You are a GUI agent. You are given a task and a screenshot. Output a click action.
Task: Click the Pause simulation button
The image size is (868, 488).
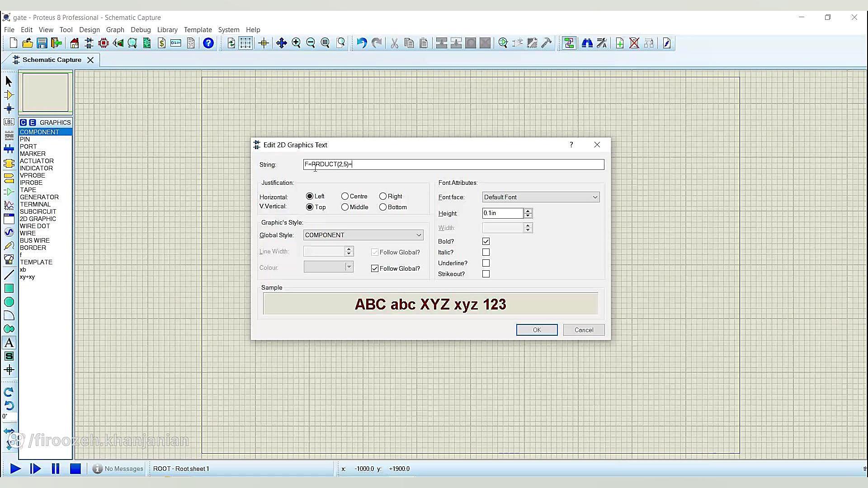(55, 469)
